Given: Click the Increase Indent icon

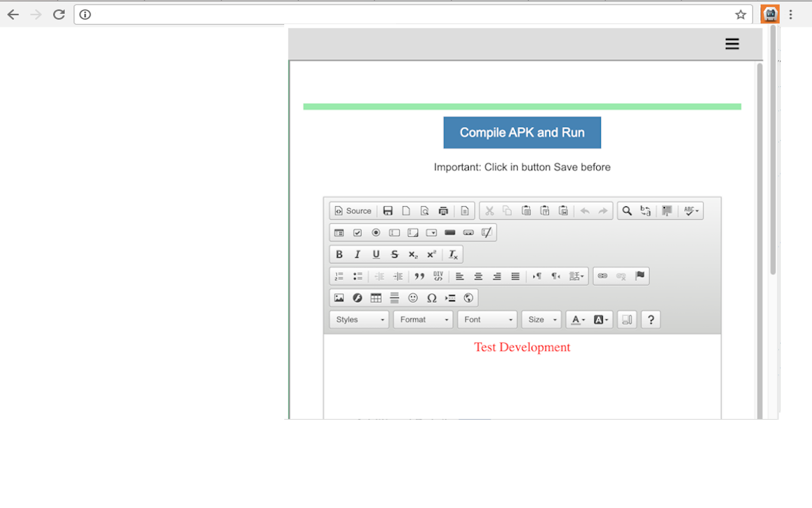Looking at the screenshot, I should (x=398, y=276).
